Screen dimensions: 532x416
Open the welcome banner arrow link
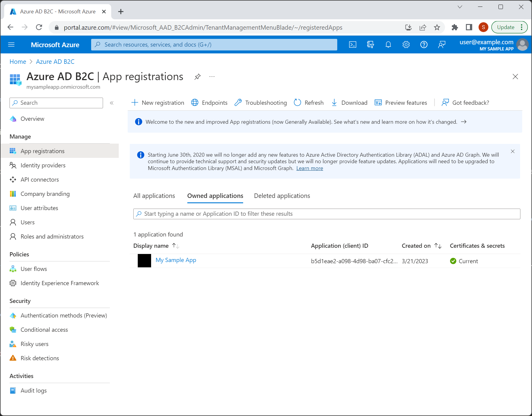coord(463,122)
